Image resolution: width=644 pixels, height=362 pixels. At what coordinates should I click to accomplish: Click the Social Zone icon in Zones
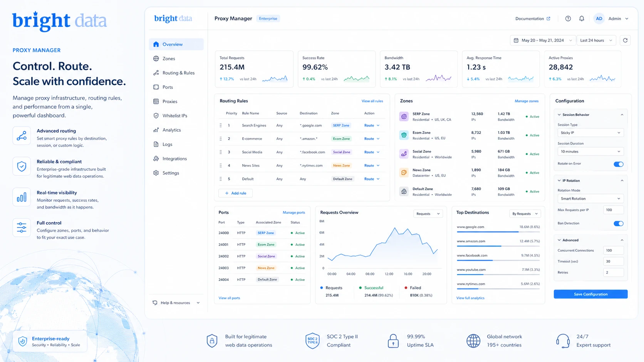coord(404,154)
